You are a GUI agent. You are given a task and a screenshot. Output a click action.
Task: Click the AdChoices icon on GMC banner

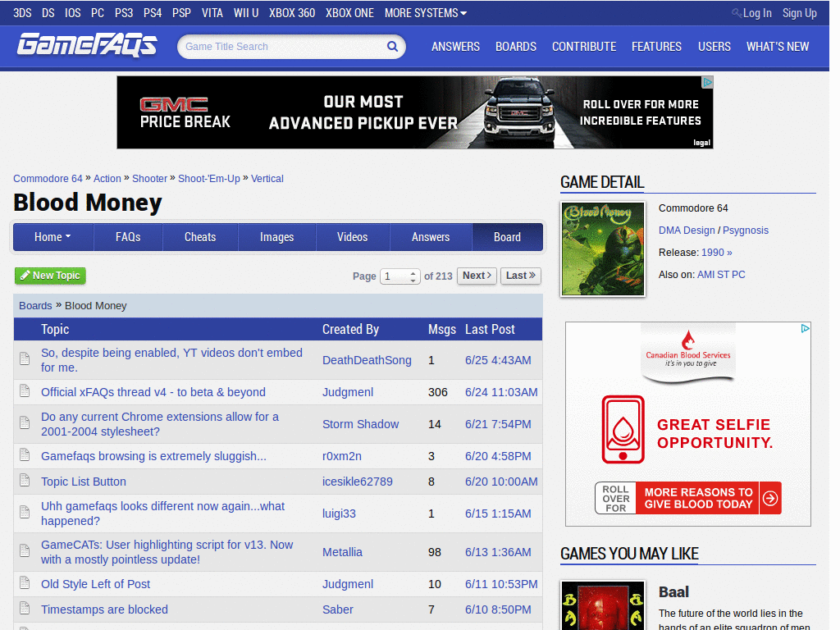pyautogui.click(x=707, y=82)
